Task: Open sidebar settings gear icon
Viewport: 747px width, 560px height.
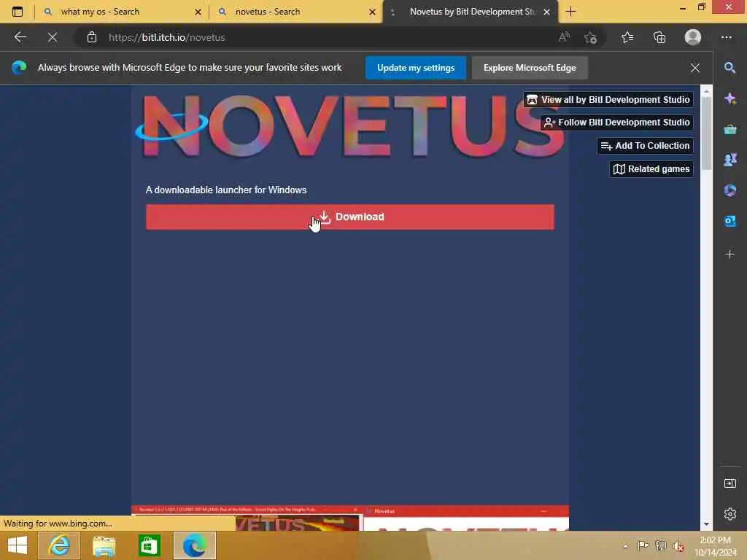Action: tap(729, 514)
